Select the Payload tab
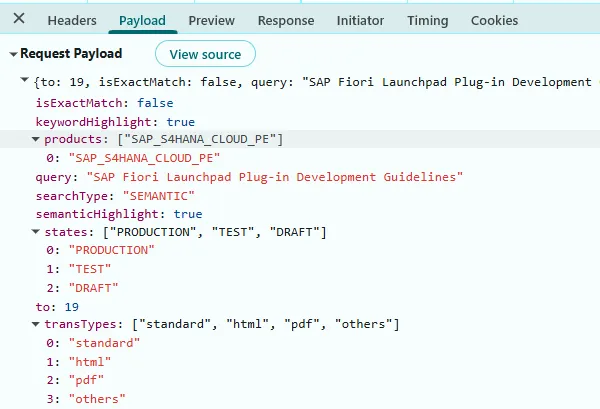The height and width of the screenshot is (409, 600). click(142, 21)
